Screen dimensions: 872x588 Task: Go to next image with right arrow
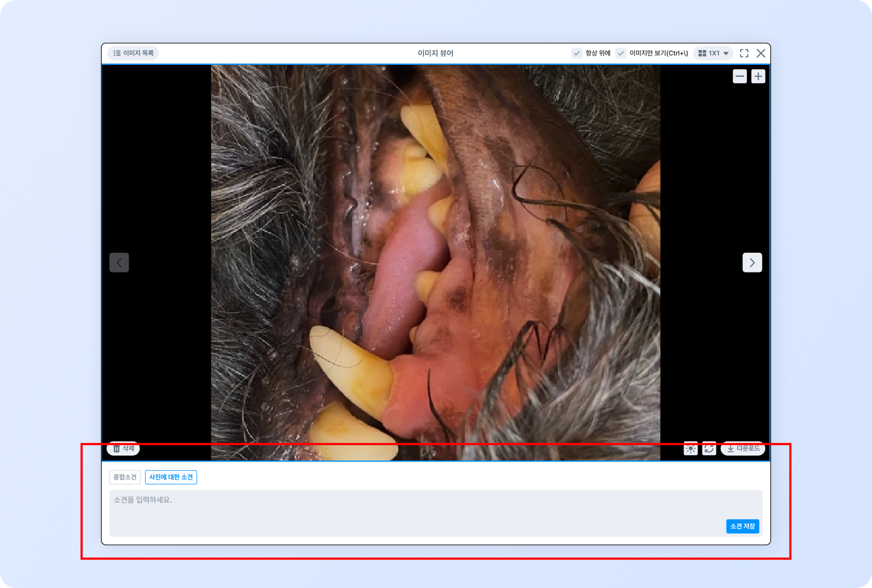[x=752, y=263]
